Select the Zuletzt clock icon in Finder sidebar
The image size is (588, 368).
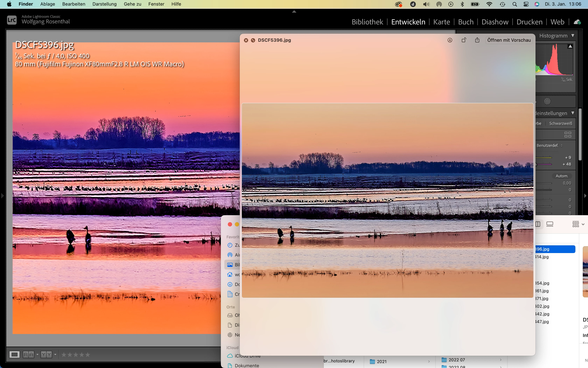230,245
